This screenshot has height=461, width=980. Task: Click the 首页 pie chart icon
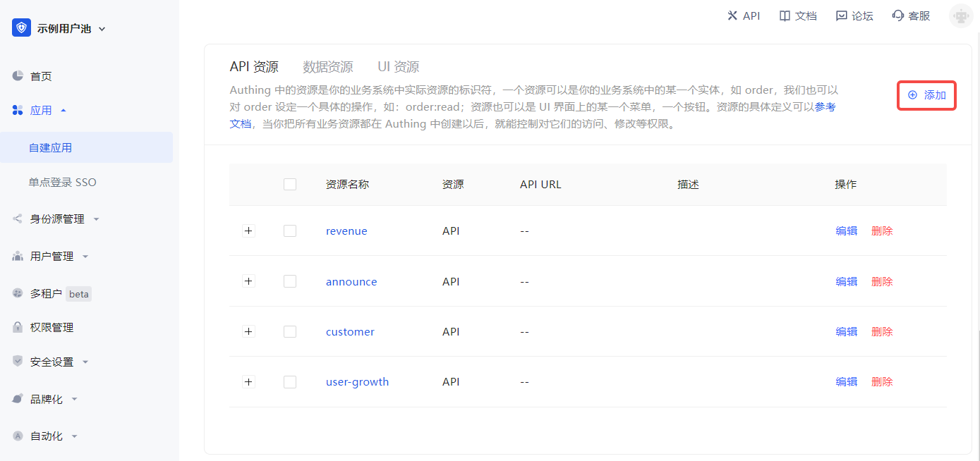coord(18,76)
